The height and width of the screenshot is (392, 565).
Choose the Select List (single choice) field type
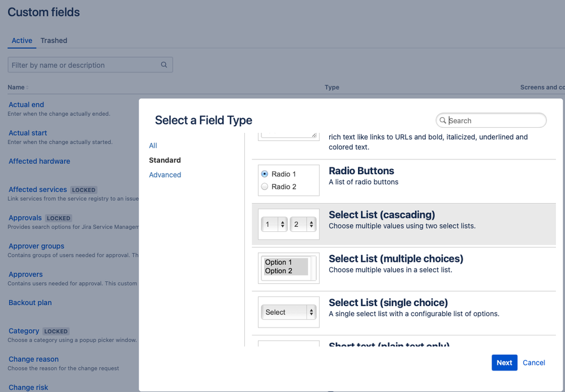[x=404, y=312]
